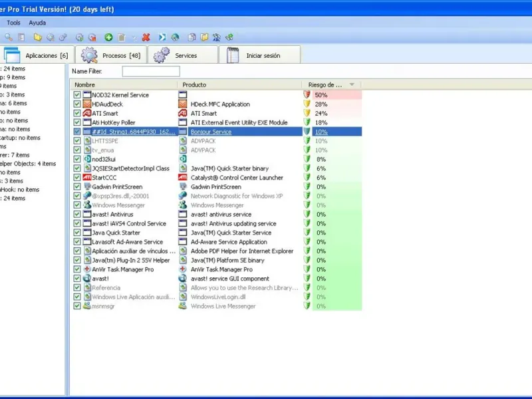Click the Bonjour Service product entry
This screenshot has height=399, width=532.
[x=211, y=132]
